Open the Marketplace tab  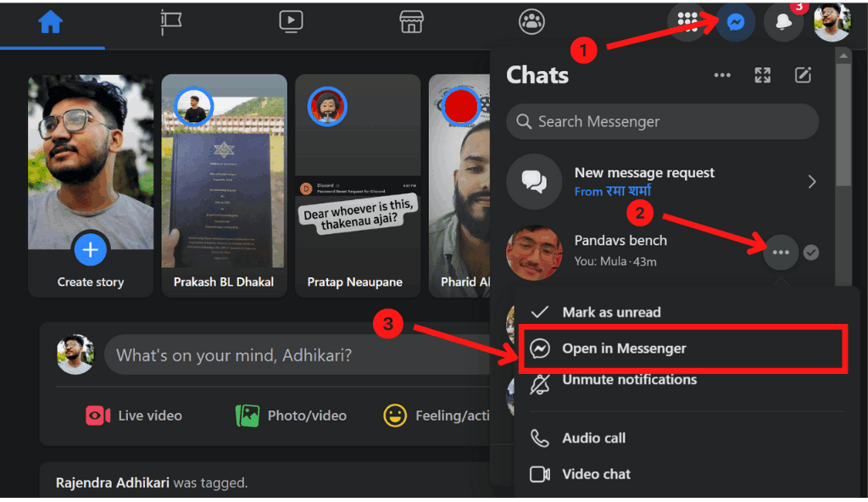pos(411,22)
